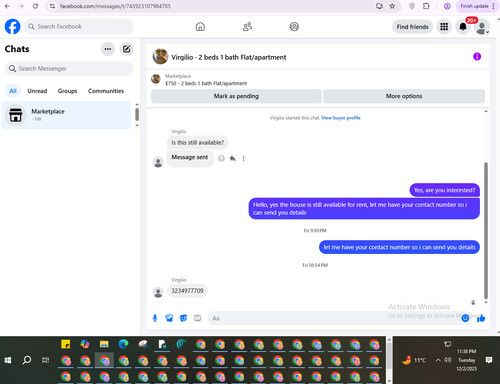
Task: Open File Explorer from taskbar
Action: tap(104, 344)
